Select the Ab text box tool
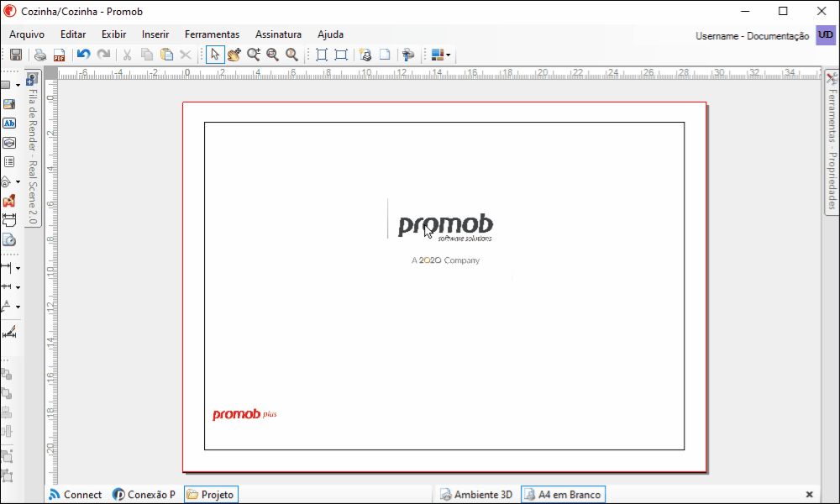Image resolution: width=840 pixels, height=504 pixels. pos(9,123)
